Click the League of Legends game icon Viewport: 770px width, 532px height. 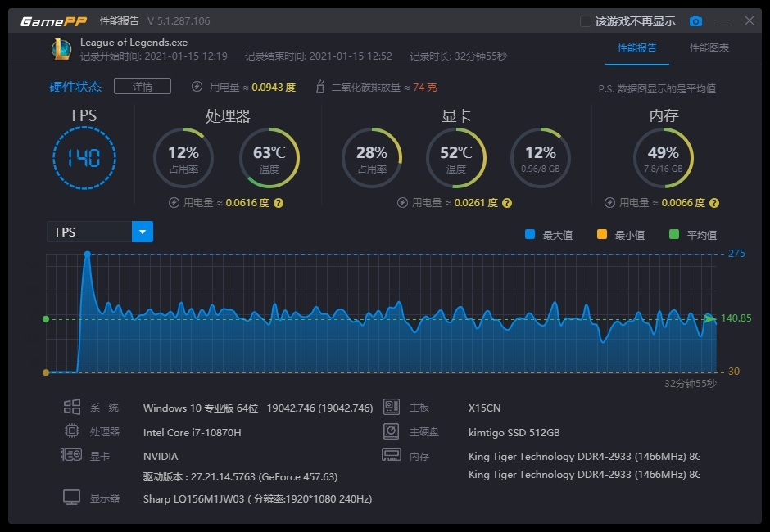pos(61,49)
